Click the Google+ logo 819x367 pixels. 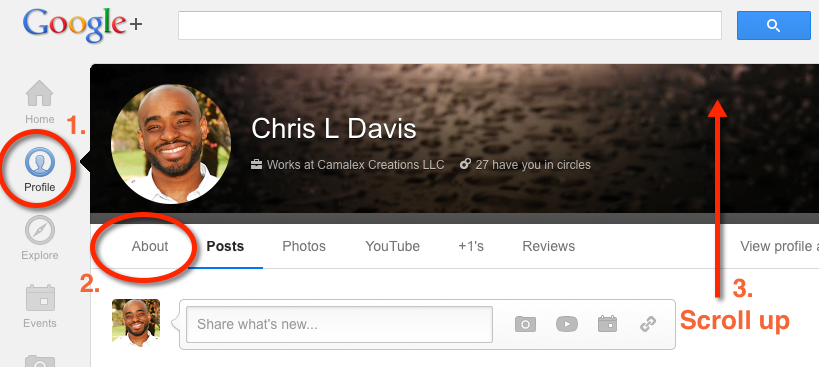(83, 26)
